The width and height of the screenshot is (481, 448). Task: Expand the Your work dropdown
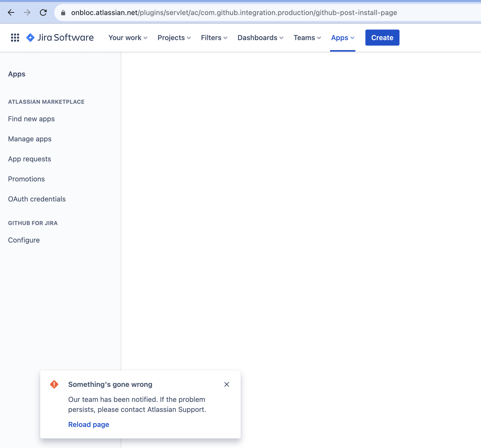pos(128,38)
